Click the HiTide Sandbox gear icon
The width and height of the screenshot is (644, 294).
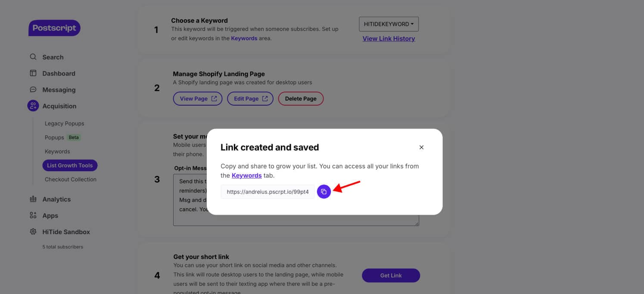pyautogui.click(x=33, y=231)
